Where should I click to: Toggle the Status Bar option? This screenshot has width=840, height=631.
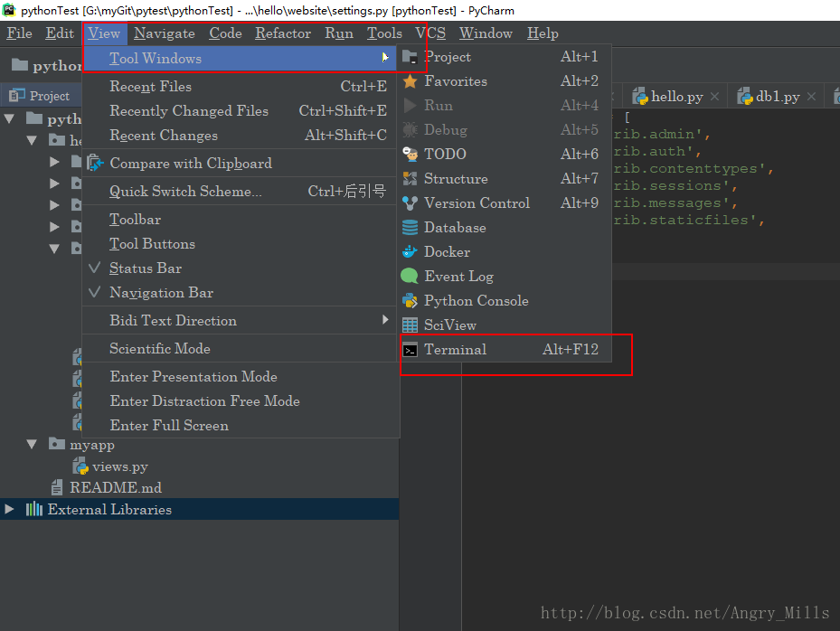click(239, 268)
